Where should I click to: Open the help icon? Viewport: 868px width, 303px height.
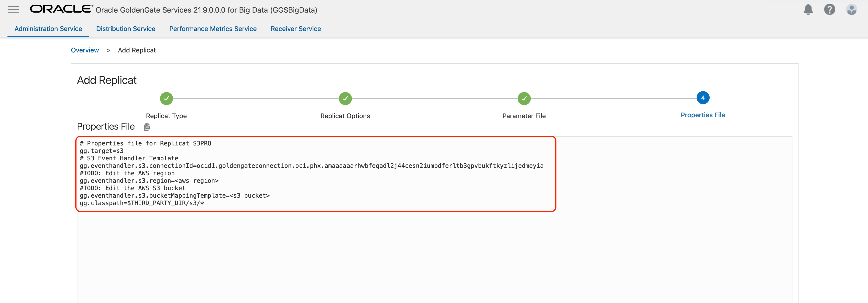tap(830, 9)
